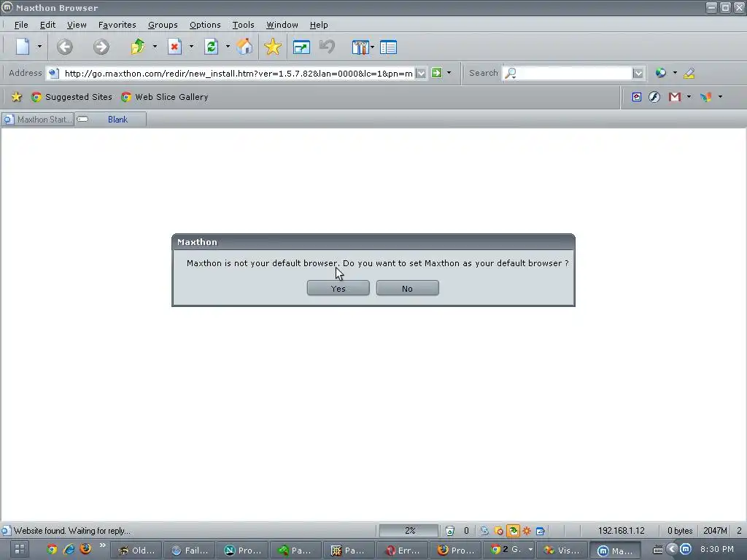Open the address bar history dropdown
The height and width of the screenshot is (560, 747).
pos(421,74)
